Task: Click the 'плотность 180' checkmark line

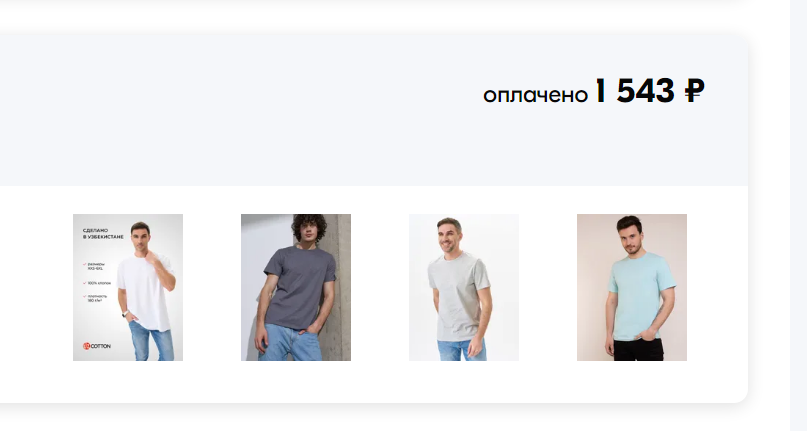Action: [x=95, y=298]
